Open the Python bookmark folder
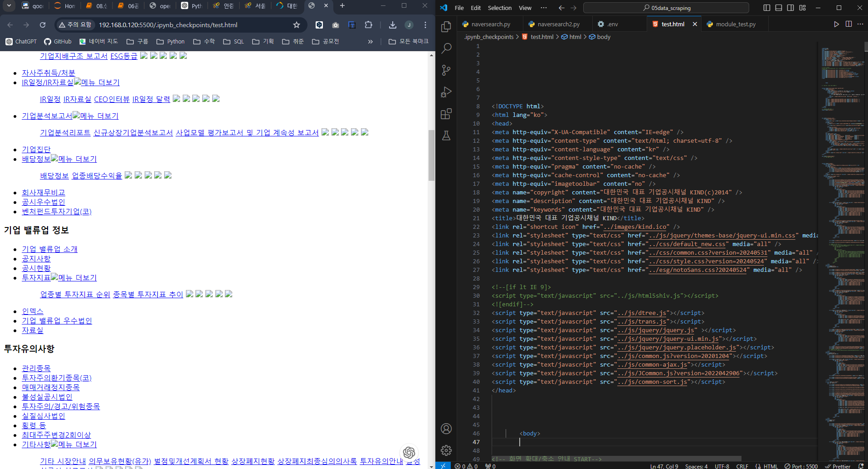Image resolution: width=868 pixels, height=469 pixels. point(171,41)
